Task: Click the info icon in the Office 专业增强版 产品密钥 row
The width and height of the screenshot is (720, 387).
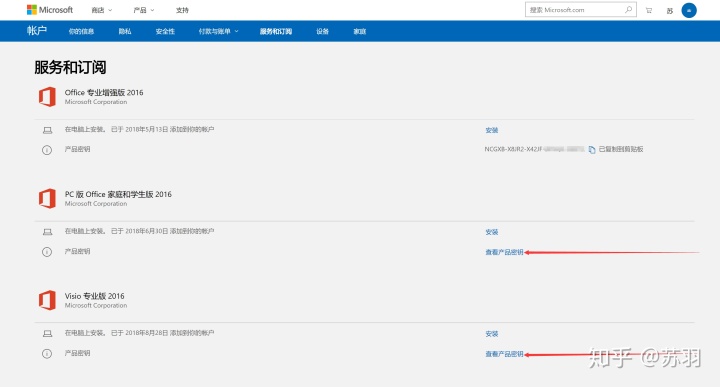Action: (x=47, y=150)
